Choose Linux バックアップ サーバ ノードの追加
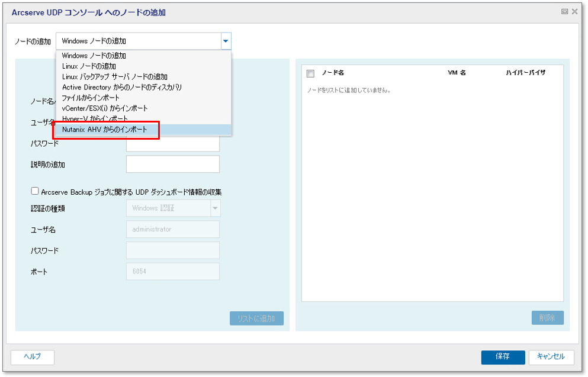The height and width of the screenshot is (377, 588). click(144, 76)
